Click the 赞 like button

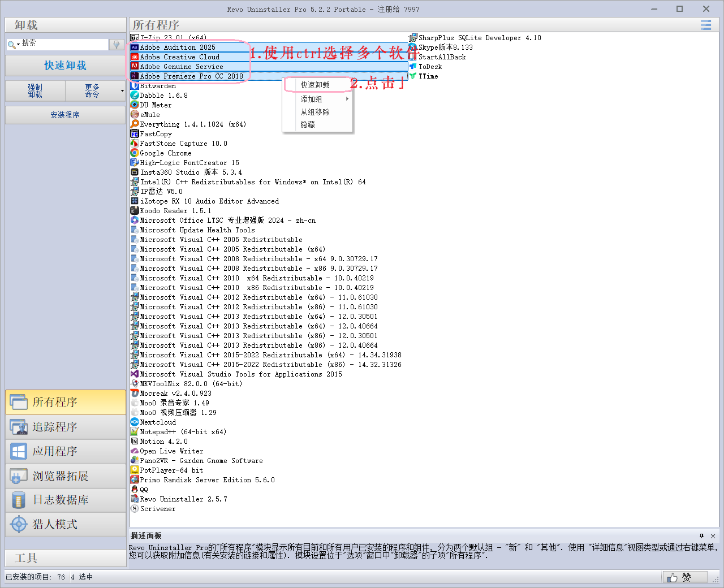(685, 577)
